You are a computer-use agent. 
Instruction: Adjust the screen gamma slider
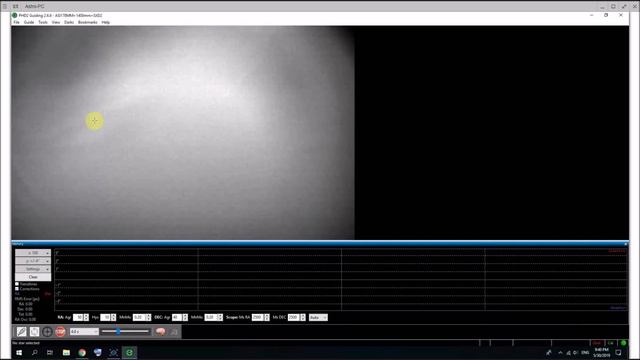tap(125, 331)
